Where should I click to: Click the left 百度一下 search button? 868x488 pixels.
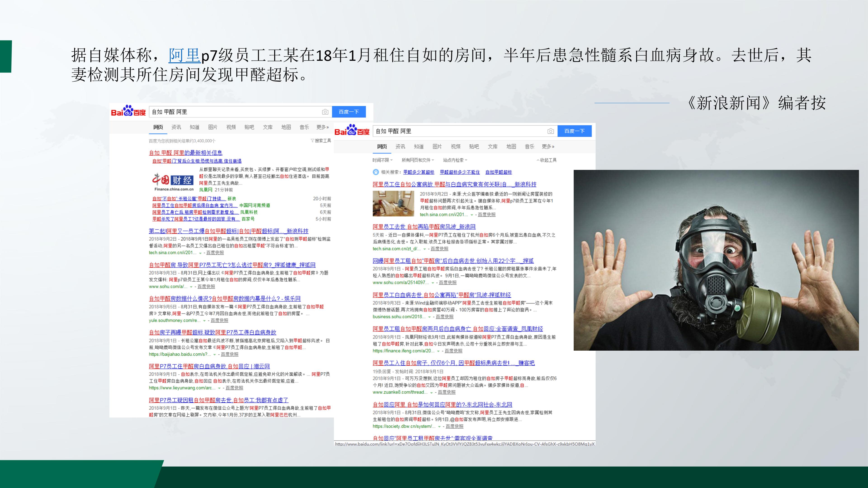[x=349, y=112]
